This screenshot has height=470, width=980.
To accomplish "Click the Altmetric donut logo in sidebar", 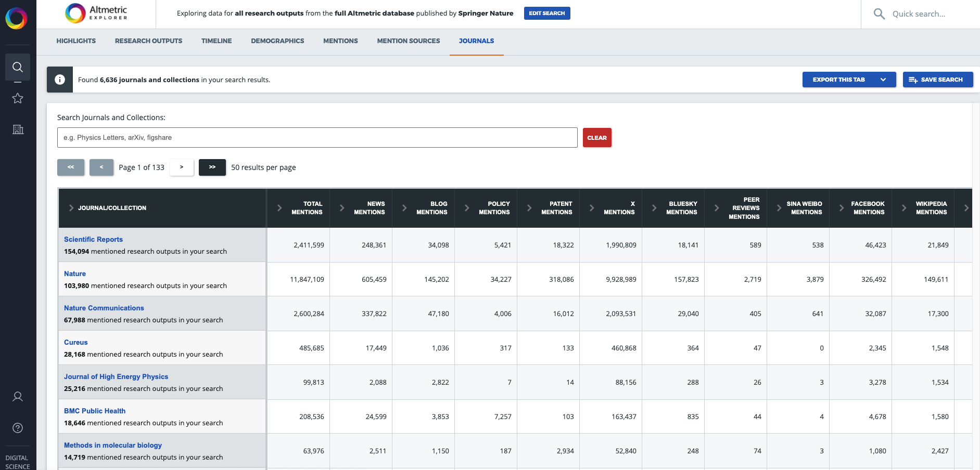I will tap(18, 18).
